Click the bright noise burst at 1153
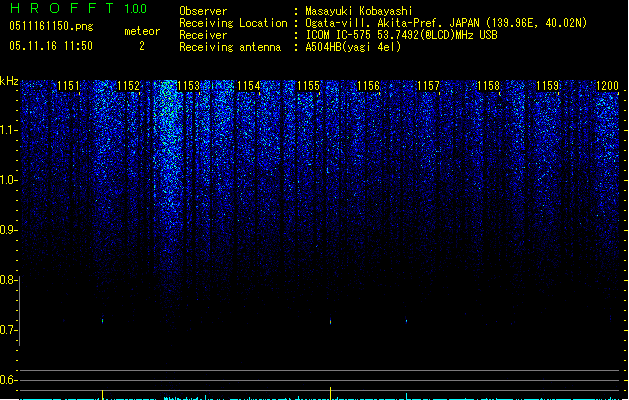 (x=168, y=152)
